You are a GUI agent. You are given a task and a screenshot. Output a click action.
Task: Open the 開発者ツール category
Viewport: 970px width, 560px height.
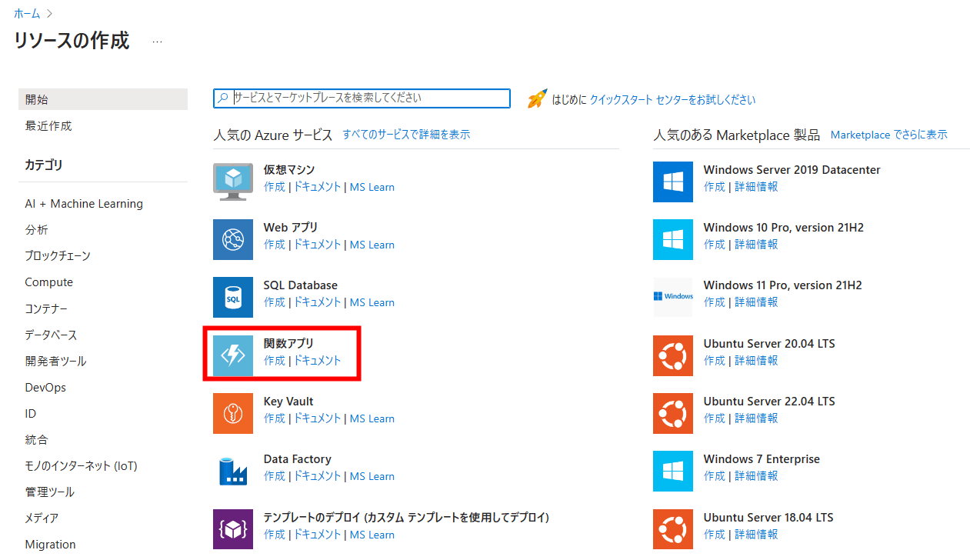tap(55, 361)
